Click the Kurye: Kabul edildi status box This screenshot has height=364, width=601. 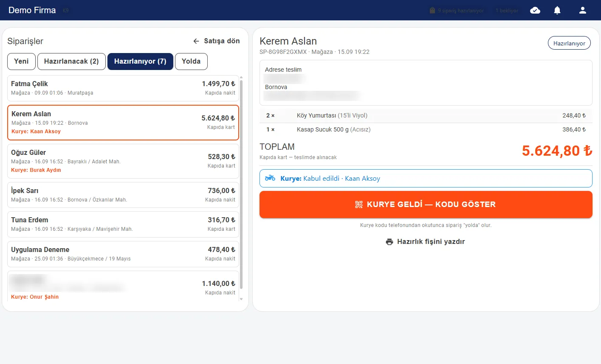pyautogui.click(x=426, y=178)
